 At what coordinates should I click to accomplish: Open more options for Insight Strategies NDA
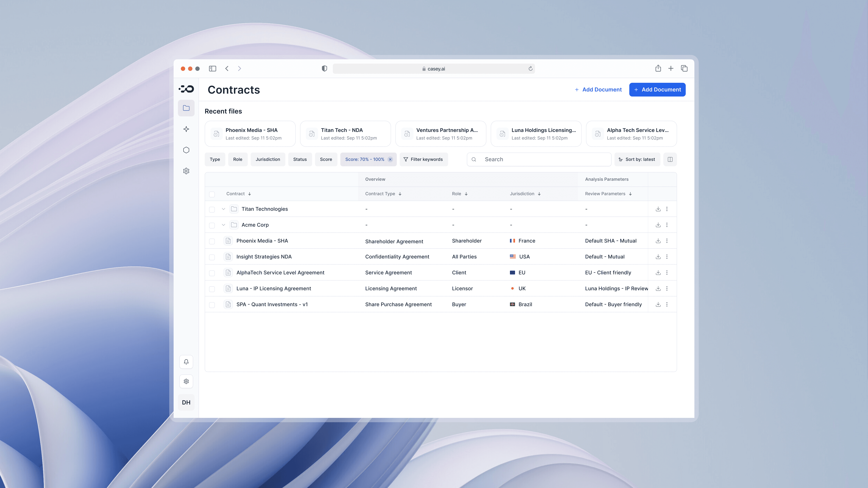[x=667, y=257]
